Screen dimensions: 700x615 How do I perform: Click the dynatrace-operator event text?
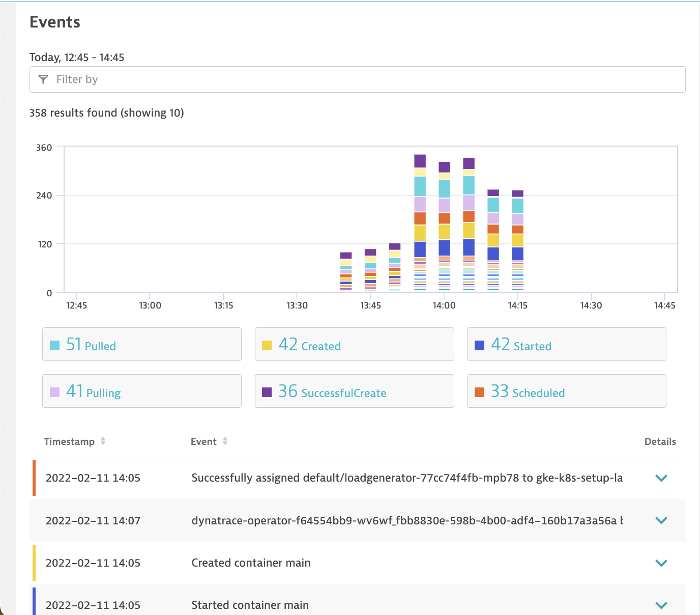pos(407,520)
